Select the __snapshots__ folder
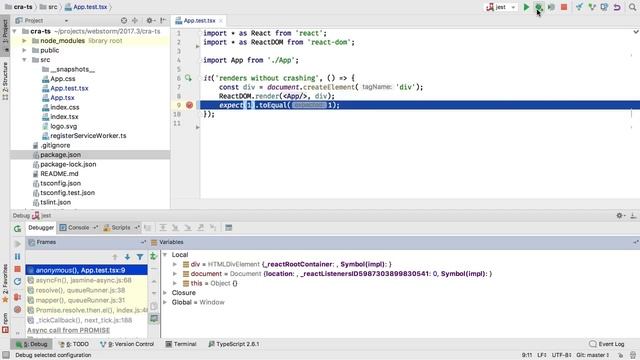Viewport: 640px width, 360px height. pyautogui.click(x=68, y=69)
